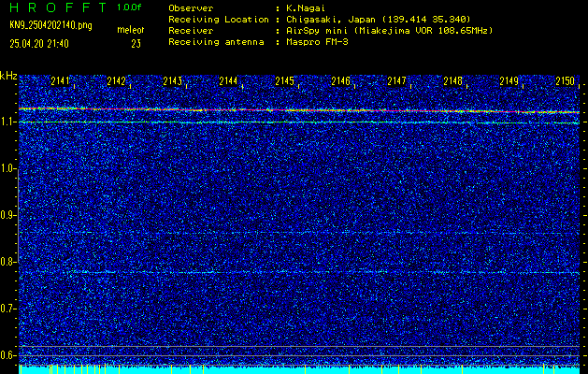Click the 2146 time marker
588x374 pixels.
pos(341,81)
